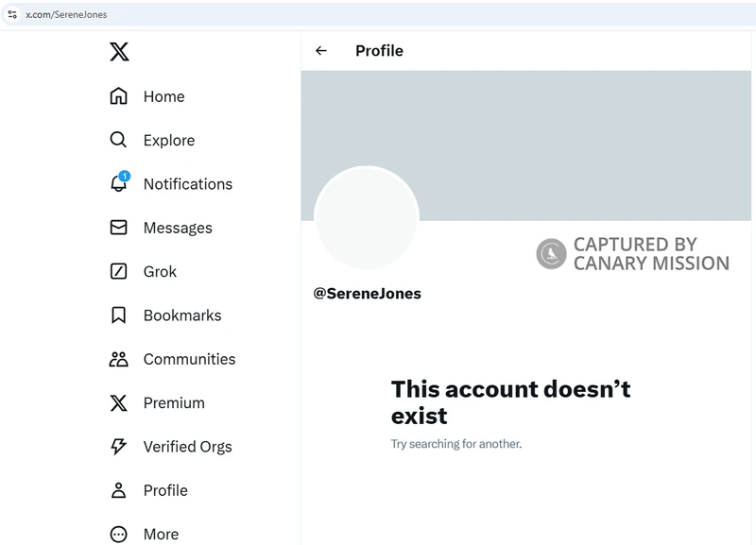Viewport: 756px width, 545px height.
Task: Go back using the left arrow
Action: coord(321,51)
